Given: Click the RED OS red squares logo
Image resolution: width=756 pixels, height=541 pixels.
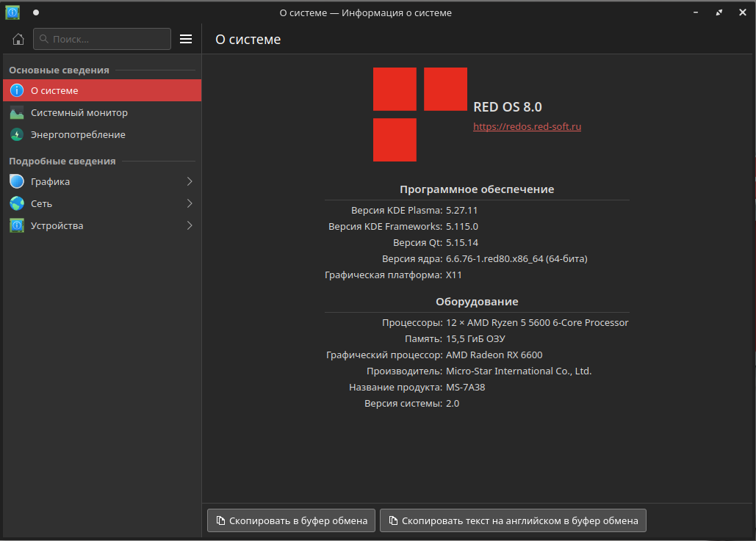Looking at the screenshot, I should tap(420, 115).
